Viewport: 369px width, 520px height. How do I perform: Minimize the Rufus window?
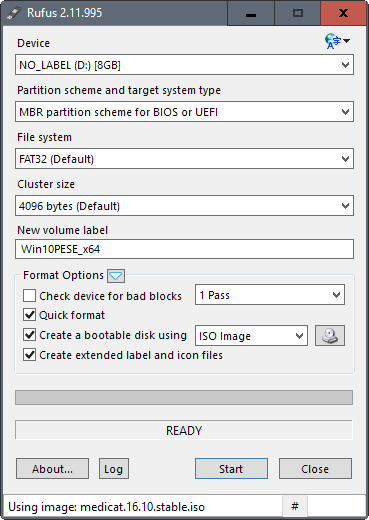pyautogui.click(x=251, y=13)
